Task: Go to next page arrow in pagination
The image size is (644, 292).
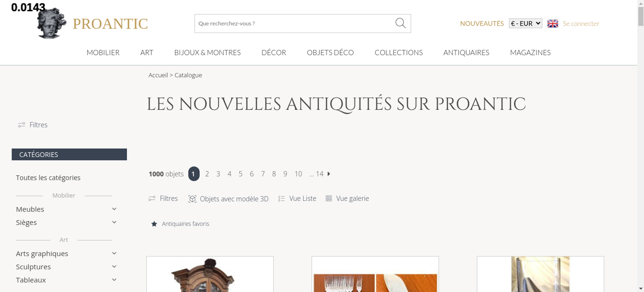Action: pyautogui.click(x=329, y=174)
